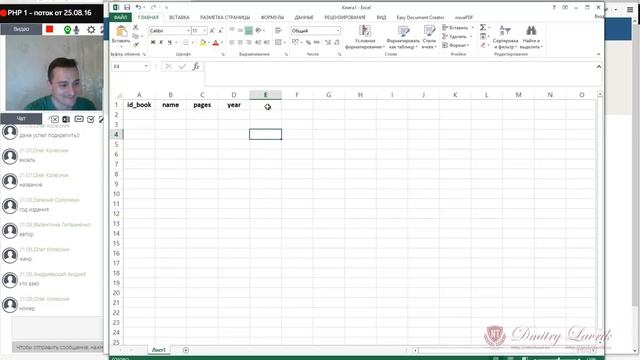The height and width of the screenshot is (360, 640).
Task: Open the Общий number format dropdown
Action: click(x=338, y=31)
